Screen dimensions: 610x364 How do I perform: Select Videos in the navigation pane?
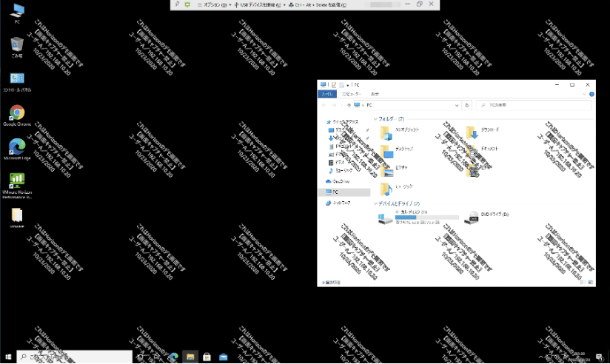tap(337, 162)
